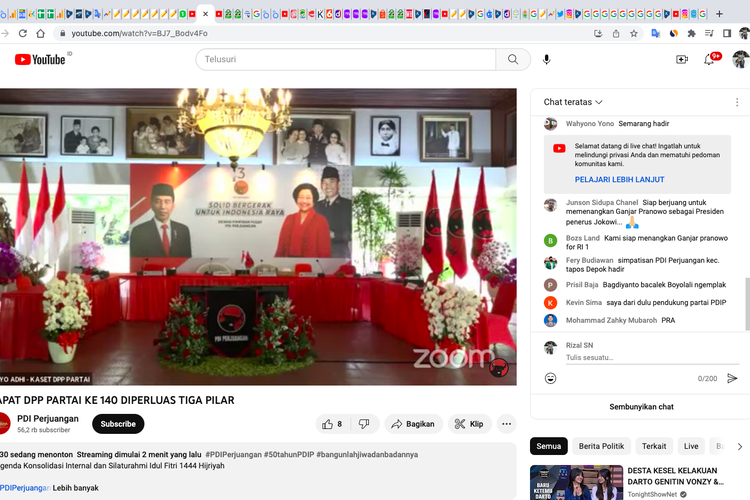Send the chat message arrow
This screenshot has width=750, height=500.
click(x=732, y=378)
